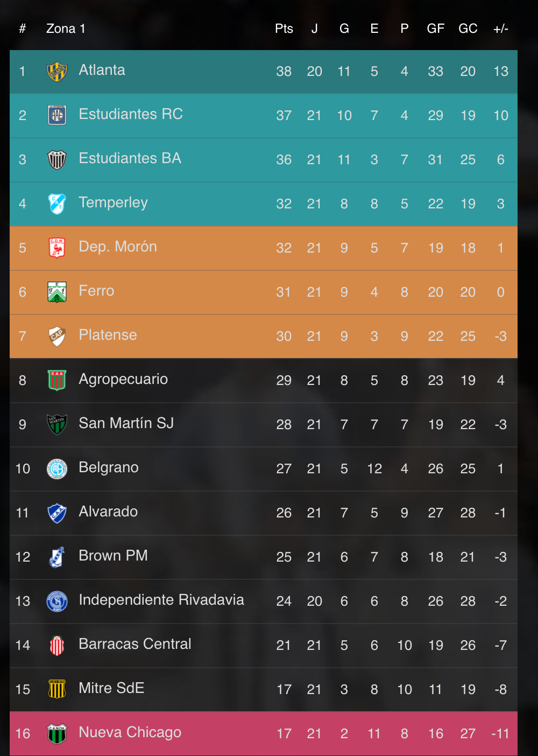The image size is (538, 756).
Task: Open the Dep. Morón red crest
Action: pos(57,248)
